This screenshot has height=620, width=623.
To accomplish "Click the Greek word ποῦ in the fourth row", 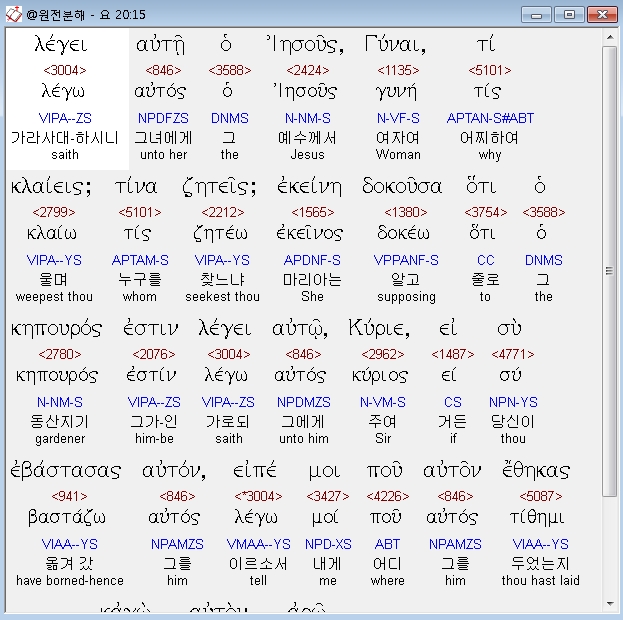I will 385,471.
